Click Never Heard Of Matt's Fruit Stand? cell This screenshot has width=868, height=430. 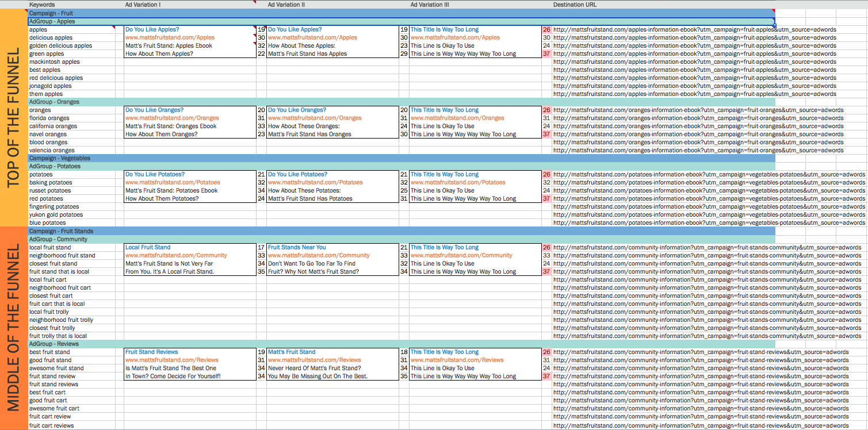[x=332, y=368]
